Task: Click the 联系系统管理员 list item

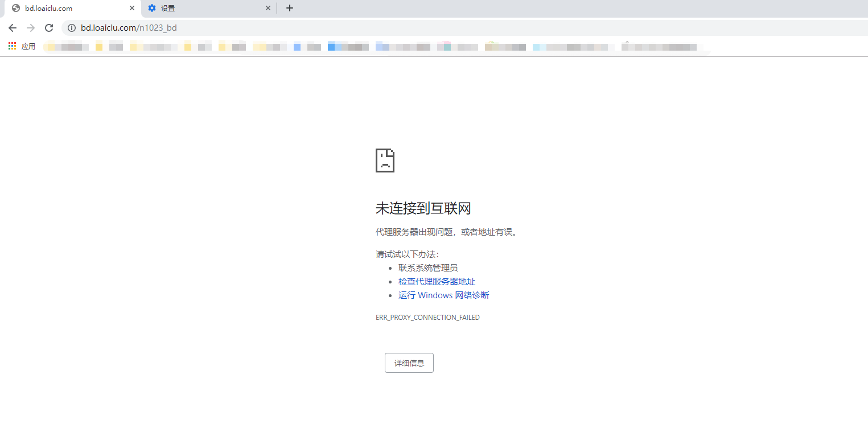Action: pyautogui.click(x=427, y=268)
